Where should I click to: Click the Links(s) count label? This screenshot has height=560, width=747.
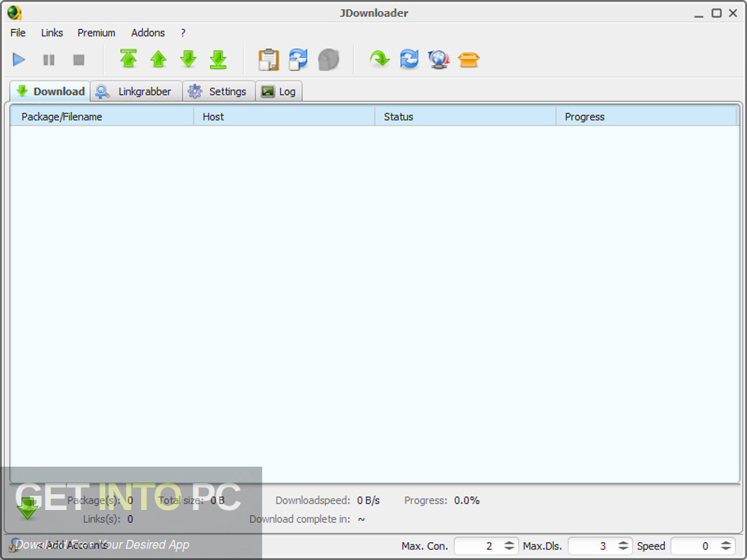click(x=102, y=519)
